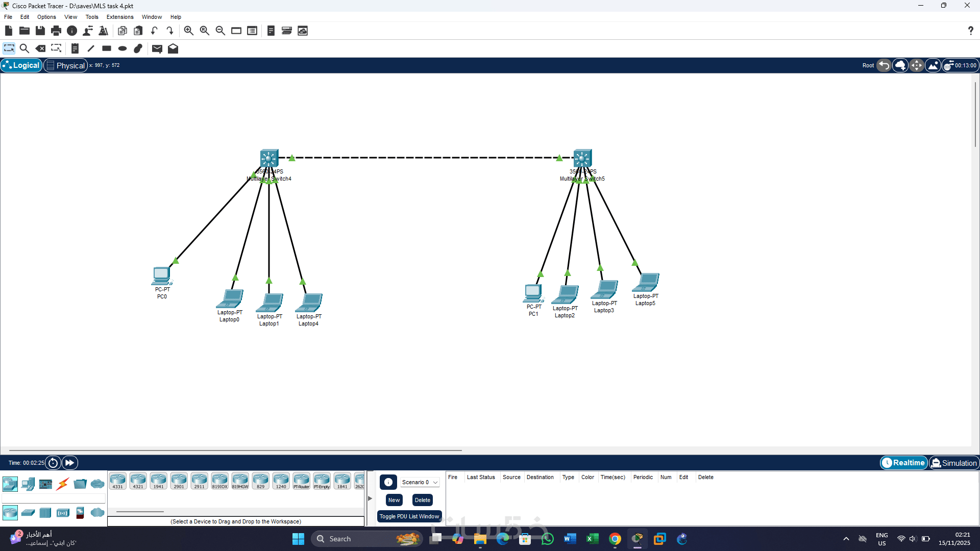
Task: Switch to Simulation mode
Action: 953,463
